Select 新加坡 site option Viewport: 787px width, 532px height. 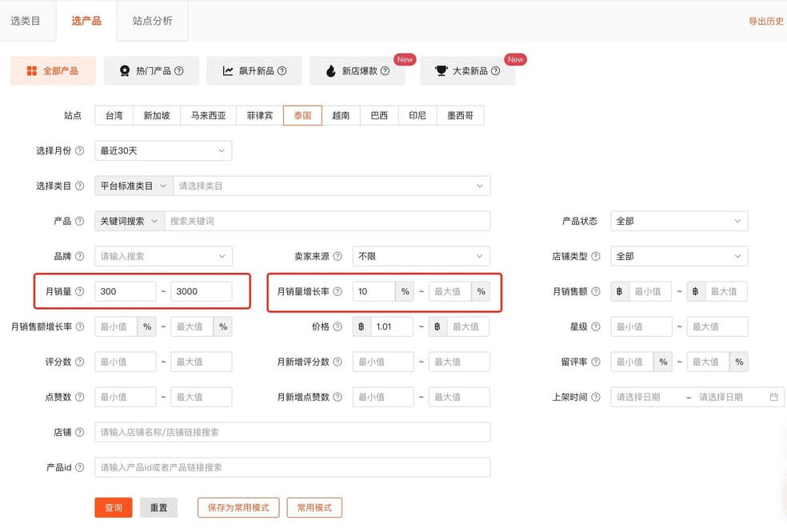point(157,115)
